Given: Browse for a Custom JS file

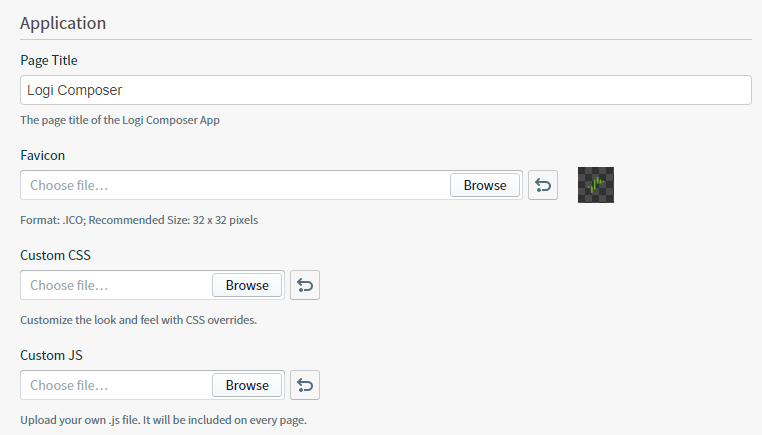Looking at the screenshot, I should (x=247, y=385).
